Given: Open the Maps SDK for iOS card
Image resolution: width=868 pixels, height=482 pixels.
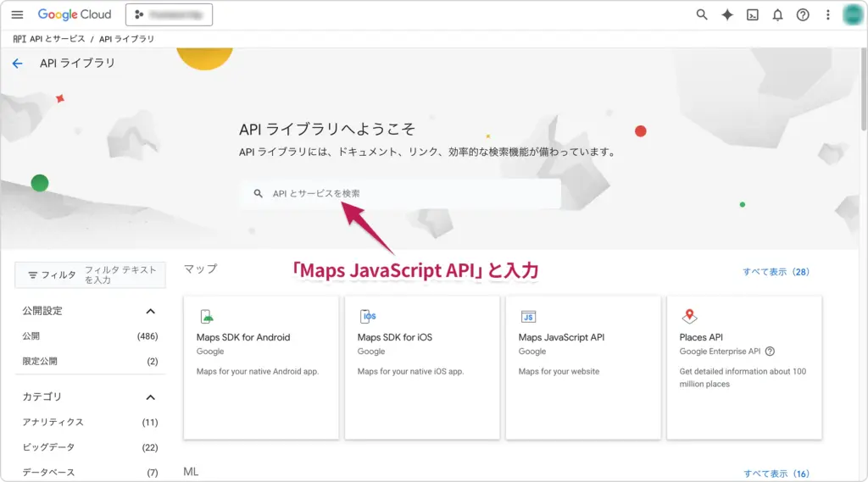Looking at the screenshot, I should coord(422,368).
